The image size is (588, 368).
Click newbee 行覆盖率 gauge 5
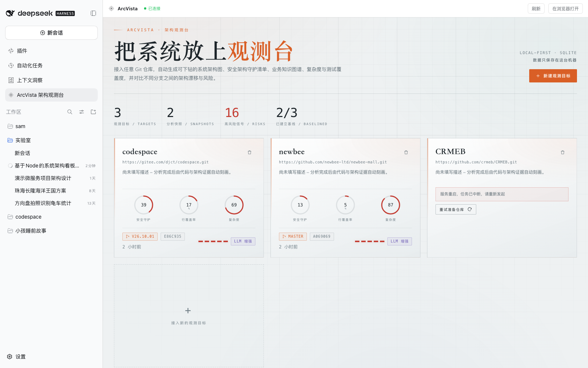pos(345,205)
